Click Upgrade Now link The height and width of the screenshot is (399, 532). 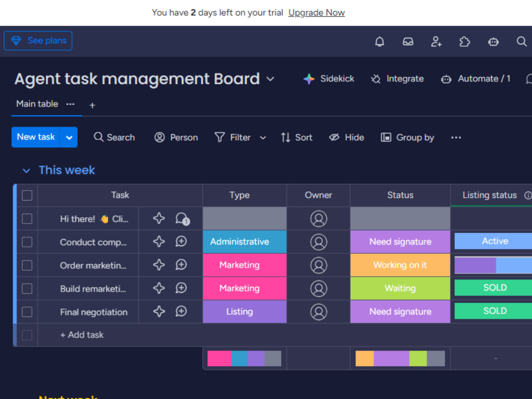click(317, 13)
